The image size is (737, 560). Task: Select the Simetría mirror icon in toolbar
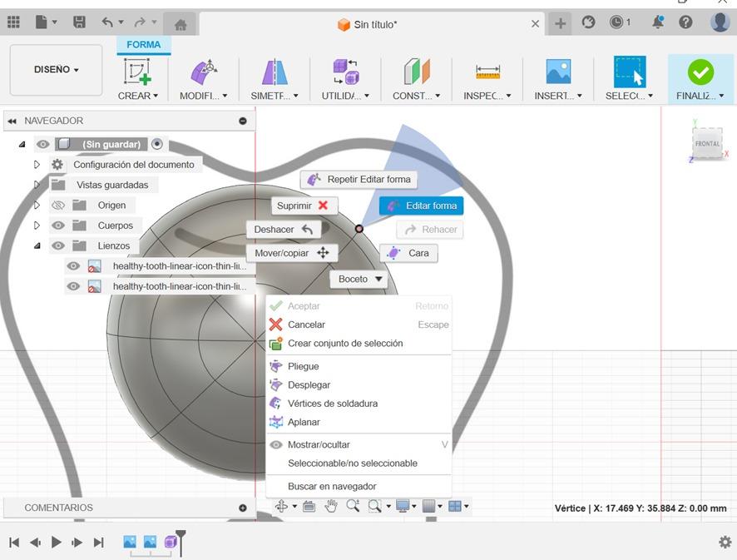[275, 72]
